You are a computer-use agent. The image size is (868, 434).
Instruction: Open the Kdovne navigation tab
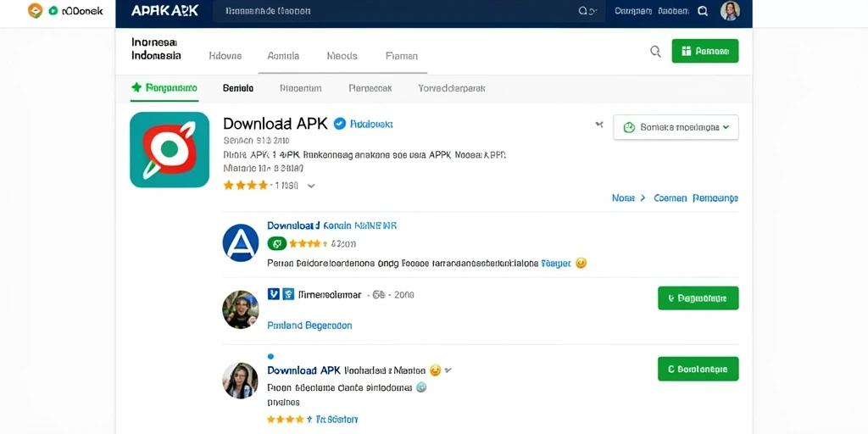click(x=225, y=56)
